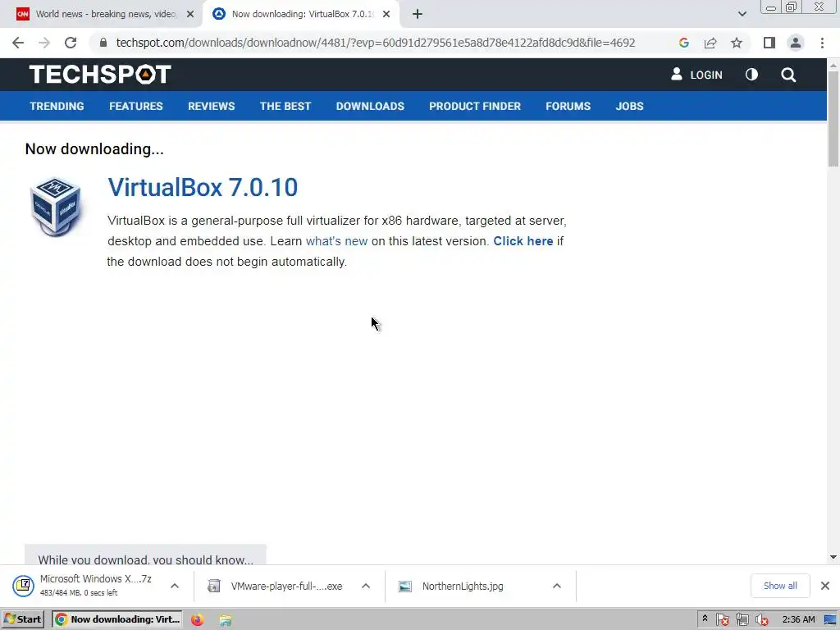The height and width of the screenshot is (630, 840).
Task: Close the Now downloading VirtualBox tab
Action: [386, 14]
